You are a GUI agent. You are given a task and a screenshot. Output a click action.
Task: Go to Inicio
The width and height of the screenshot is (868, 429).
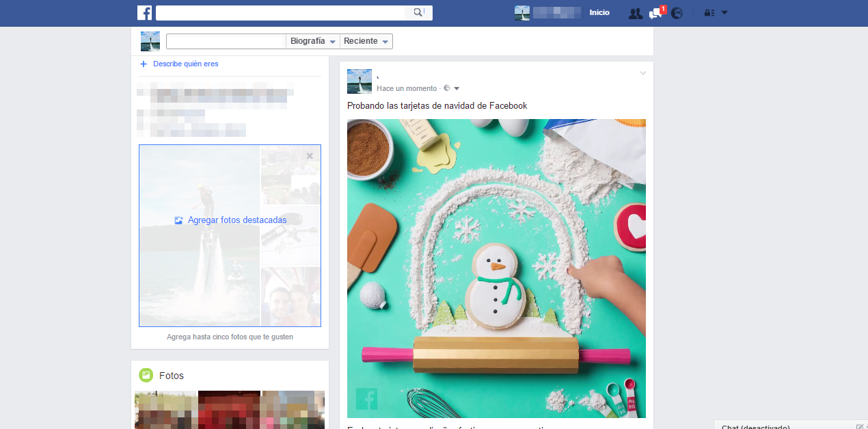pos(599,13)
